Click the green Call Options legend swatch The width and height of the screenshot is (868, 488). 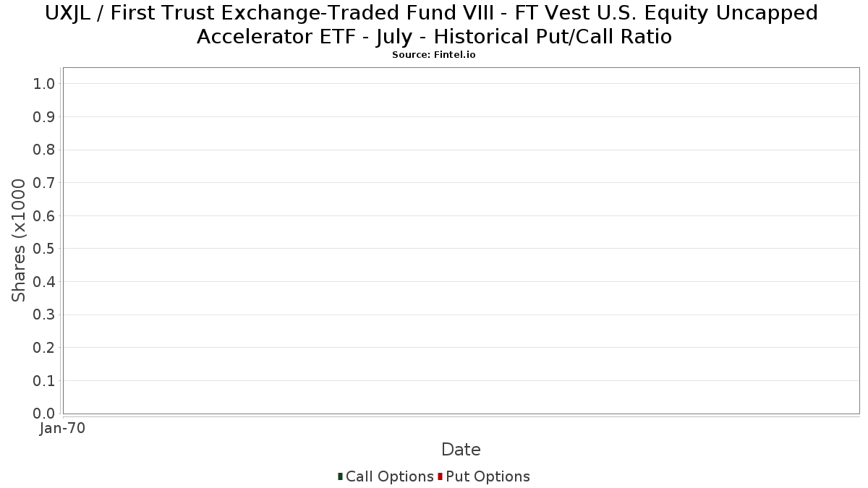point(340,476)
